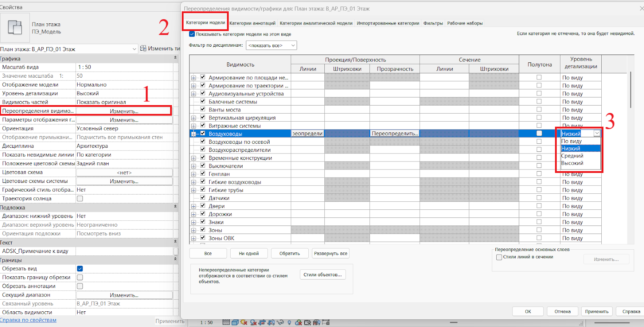Click the worksharing display icon with red X
Screen dimensions: 644x327
(298, 323)
